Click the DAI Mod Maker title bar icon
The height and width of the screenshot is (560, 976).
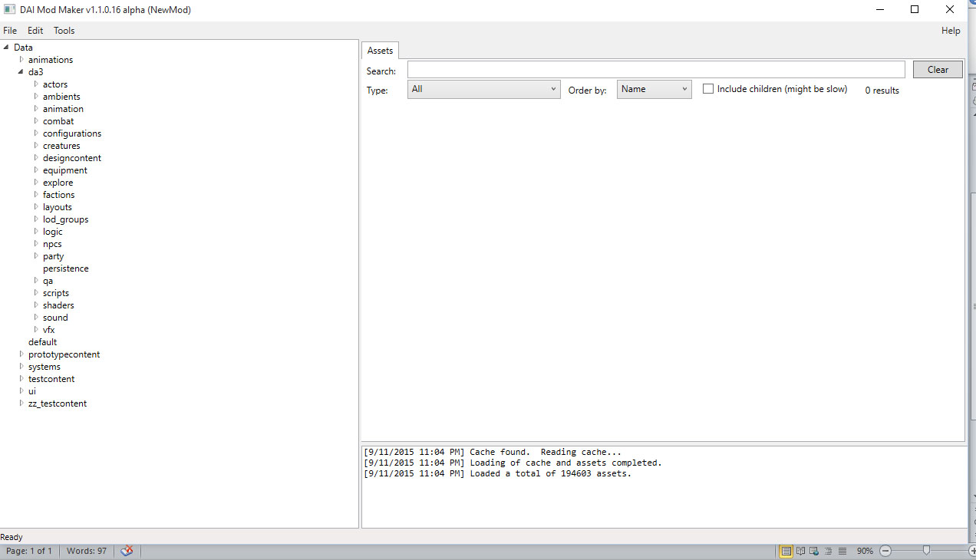coord(10,10)
